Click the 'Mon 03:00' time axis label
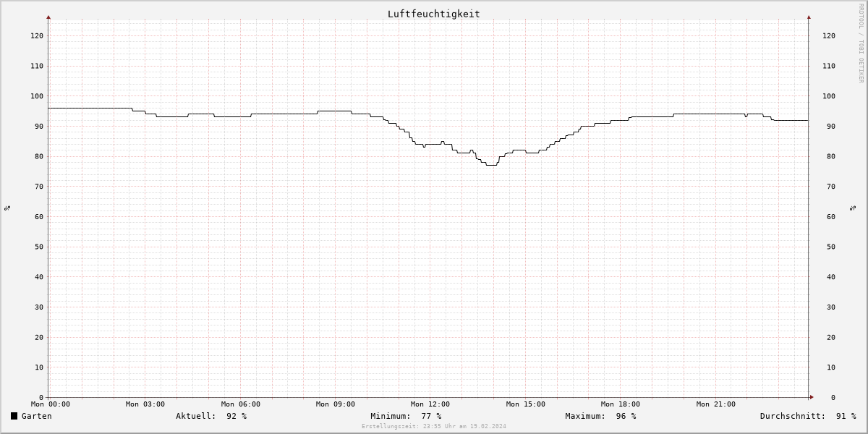The height and width of the screenshot is (434, 868). [145, 404]
